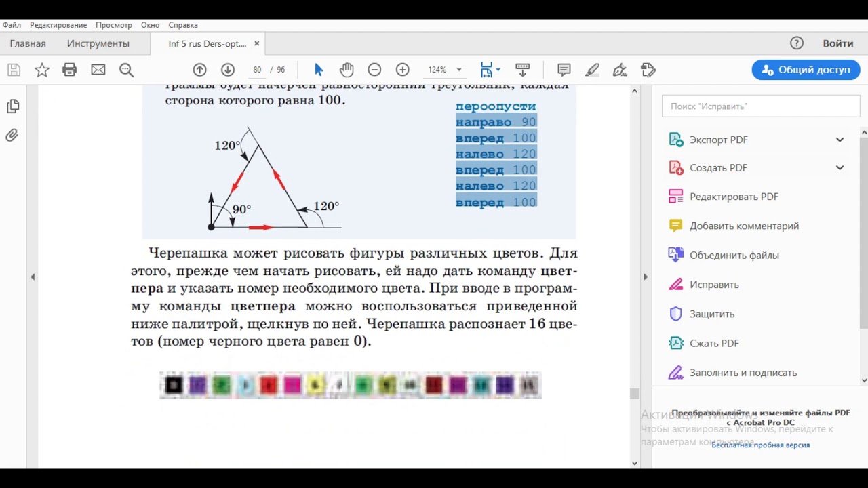Open the Экспорт PDF tool
Viewport: 868px width, 488px height.
point(718,140)
